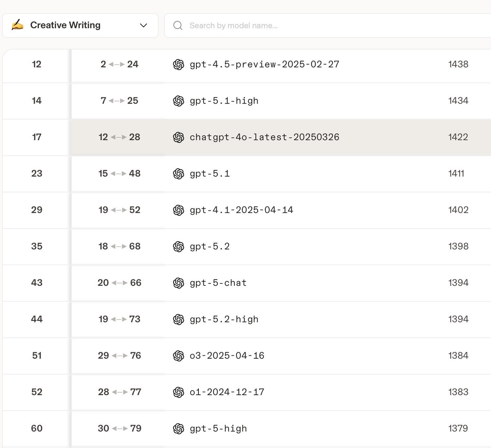Click rank spread 18 ↔ 68
Viewport: 491px width, 448px height.
tap(119, 247)
